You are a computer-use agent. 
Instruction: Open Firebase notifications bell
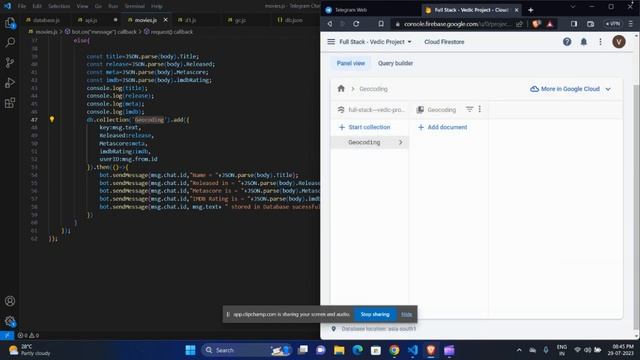(x=584, y=42)
